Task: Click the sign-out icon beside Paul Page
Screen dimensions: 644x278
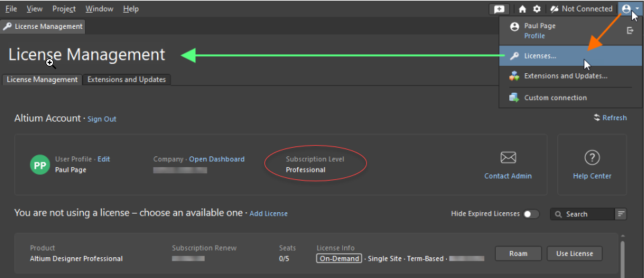Action: pyautogui.click(x=629, y=30)
